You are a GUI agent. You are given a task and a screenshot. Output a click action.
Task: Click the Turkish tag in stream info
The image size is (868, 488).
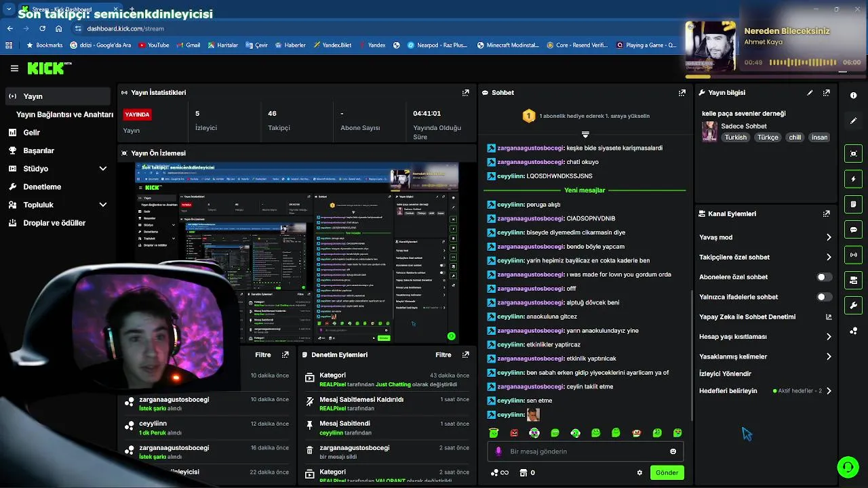(735, 137)
